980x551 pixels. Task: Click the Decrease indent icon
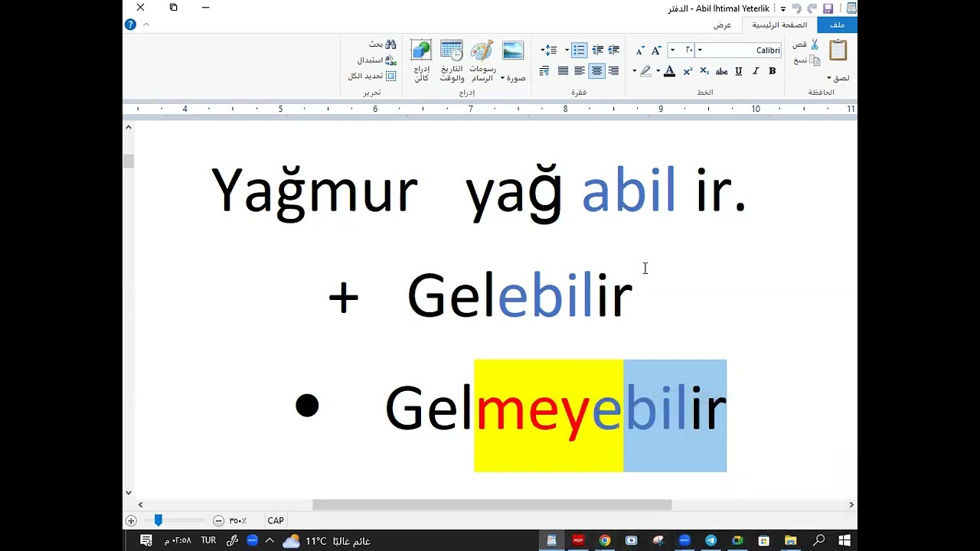pyautogui.click(x=613, y=51)
